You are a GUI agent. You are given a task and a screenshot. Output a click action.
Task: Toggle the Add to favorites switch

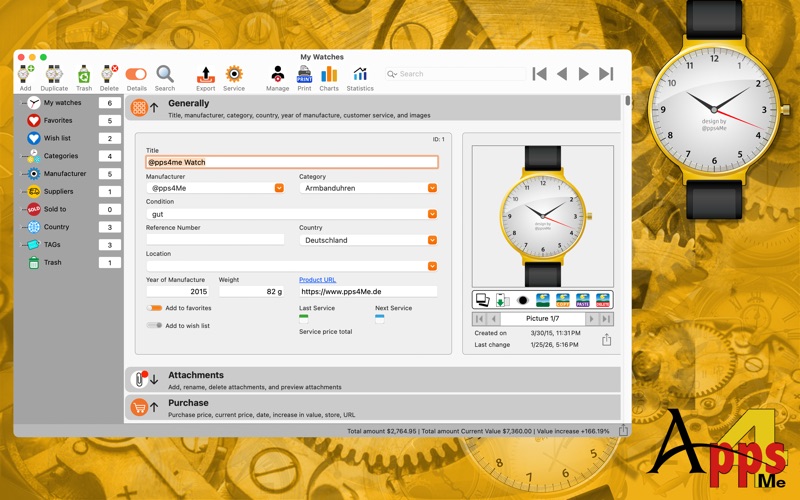pos(155,308)
